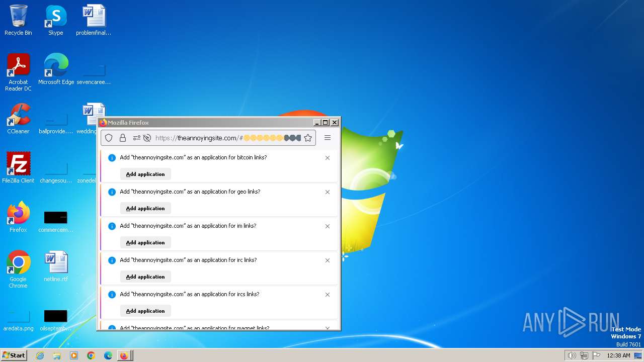
Task: Bookmark this page with the star icon
Action: pyautogui.click(x=308, y=138)
